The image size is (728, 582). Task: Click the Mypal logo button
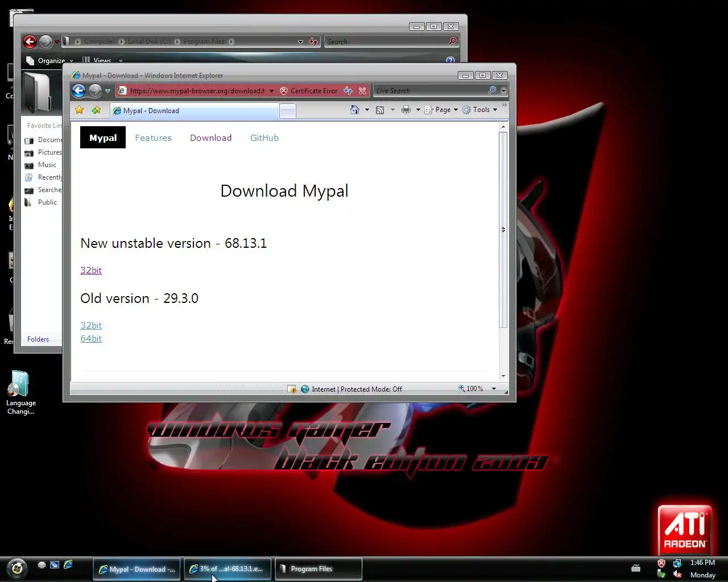[103, 138]
